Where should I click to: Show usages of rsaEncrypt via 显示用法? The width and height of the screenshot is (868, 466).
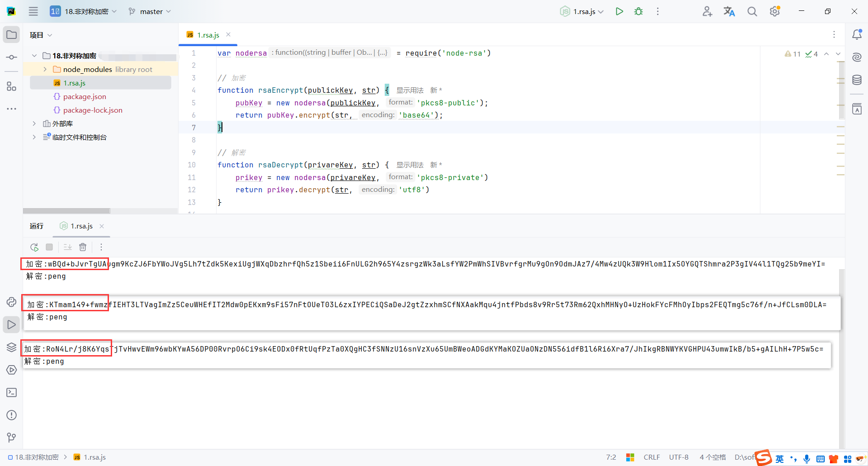(410, 90)
